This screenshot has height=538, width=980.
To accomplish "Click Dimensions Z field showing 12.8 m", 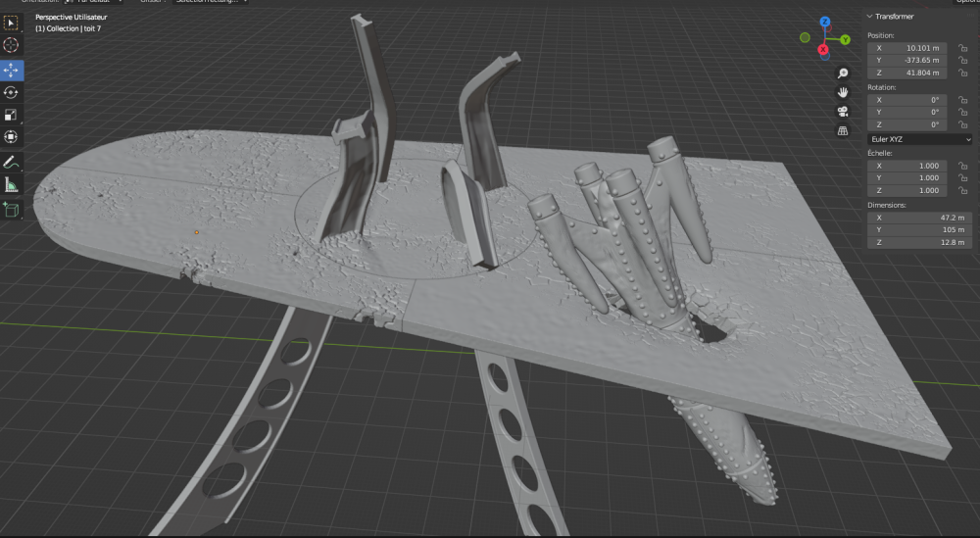I will (x=919, y=242).
